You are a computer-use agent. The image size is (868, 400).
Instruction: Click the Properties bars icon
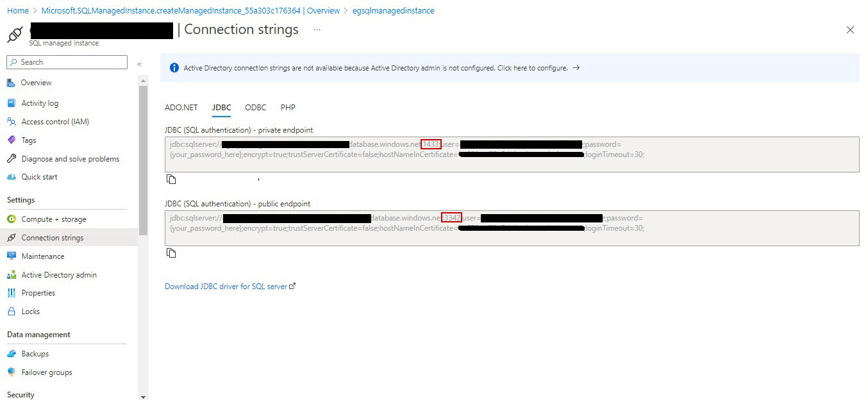coord(11,293)
